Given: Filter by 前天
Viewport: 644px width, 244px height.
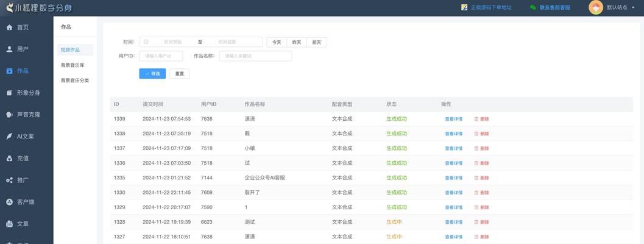Looking at the screenshot, I should (x=317, y=42).
